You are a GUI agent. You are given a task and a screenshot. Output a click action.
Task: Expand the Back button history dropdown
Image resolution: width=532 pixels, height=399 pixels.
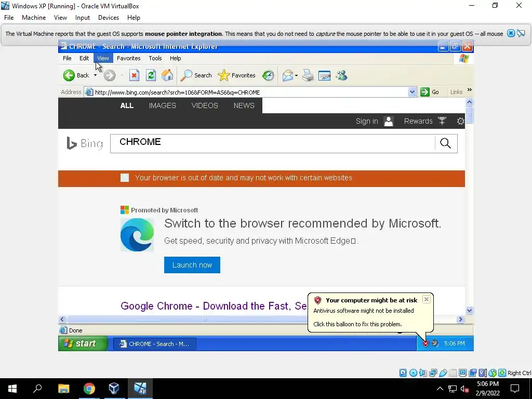pos(96,75)
